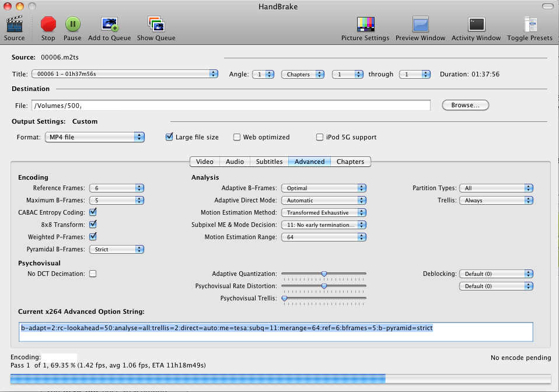Viewport: 559px width, 392px height.
Task: Open the start chapter dropdown before 'through'
Action: [348, 74]
